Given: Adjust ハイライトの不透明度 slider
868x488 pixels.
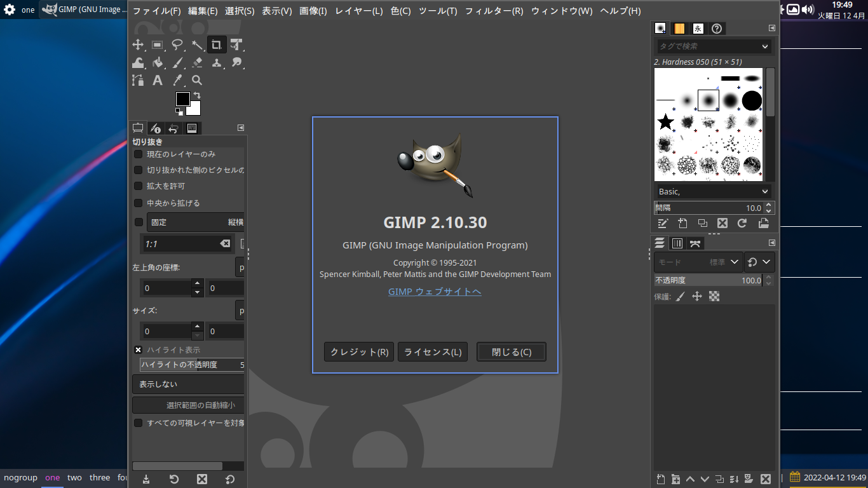Looking at the screenshot, I should [x=193, y=365].
